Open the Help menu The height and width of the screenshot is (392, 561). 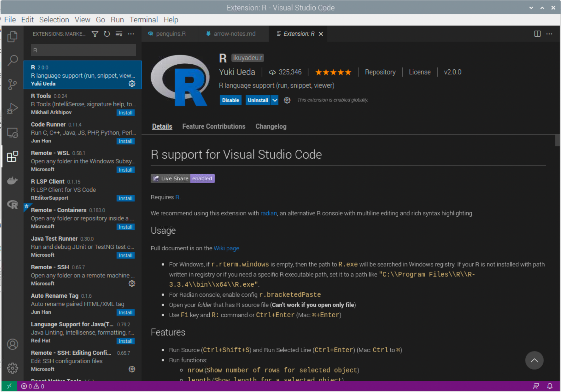171,20
